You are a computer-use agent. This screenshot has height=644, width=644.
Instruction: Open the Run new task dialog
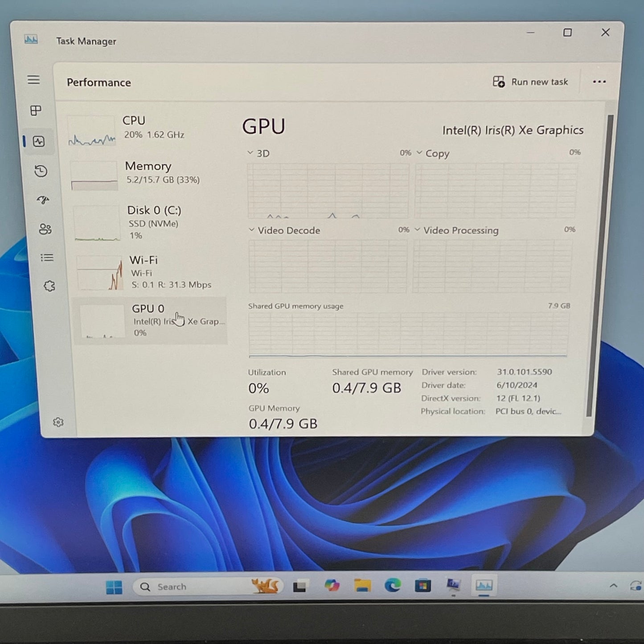[531, 82]
